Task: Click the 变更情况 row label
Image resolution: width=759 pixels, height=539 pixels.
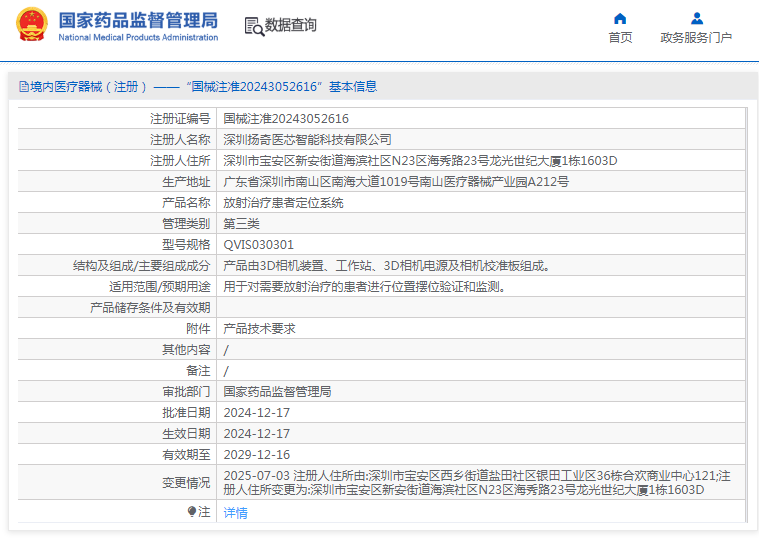Action: (x=186, y=482)
